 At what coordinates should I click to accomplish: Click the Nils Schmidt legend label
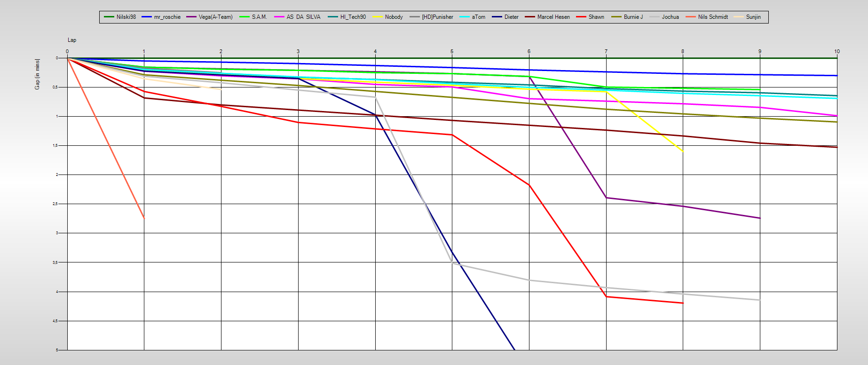[712, 17]
